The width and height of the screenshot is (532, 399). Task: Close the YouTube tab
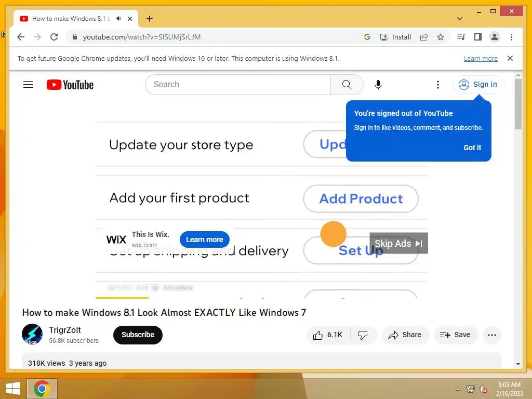(129, 19)
